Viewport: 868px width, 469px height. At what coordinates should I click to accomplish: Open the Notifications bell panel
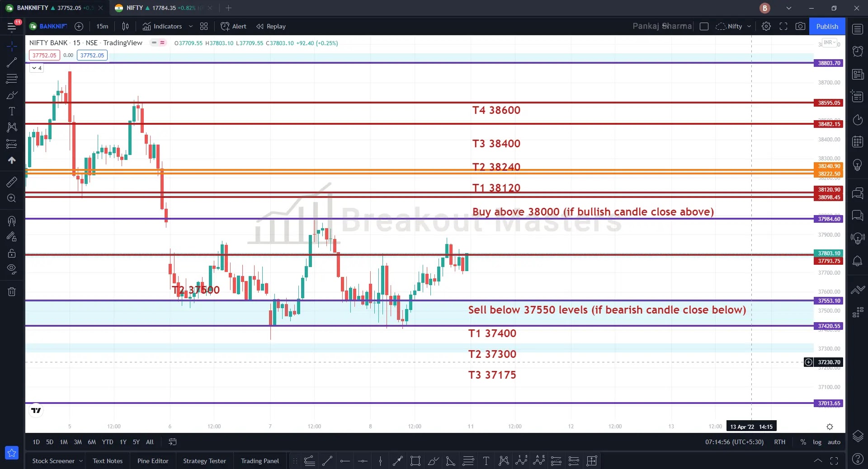point(858,261)
